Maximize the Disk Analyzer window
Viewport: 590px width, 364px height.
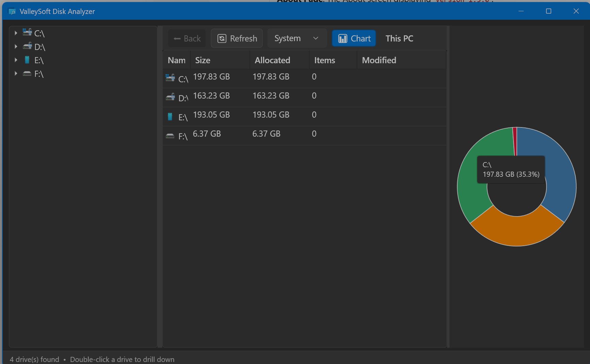pos(548,11)
